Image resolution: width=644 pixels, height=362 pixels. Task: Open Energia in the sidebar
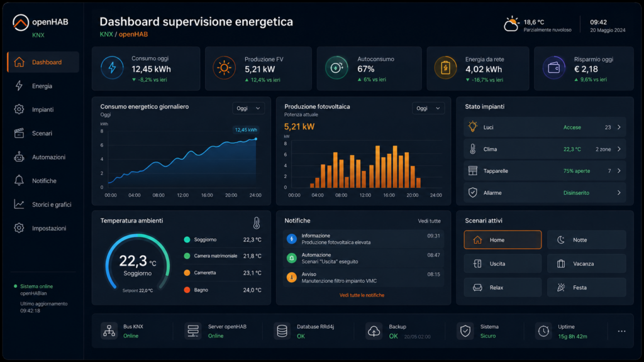[x=43, y=85]
